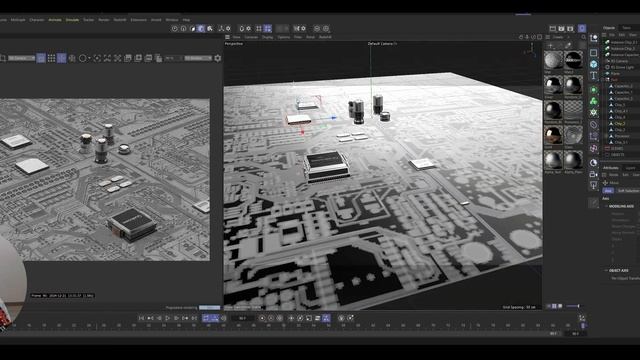Switch to the Objects tab

(x=609, y=28)
